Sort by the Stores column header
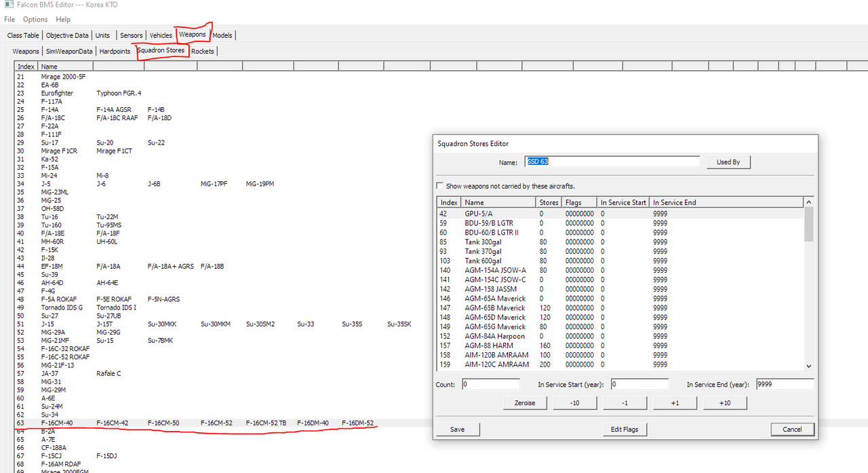 549,202
